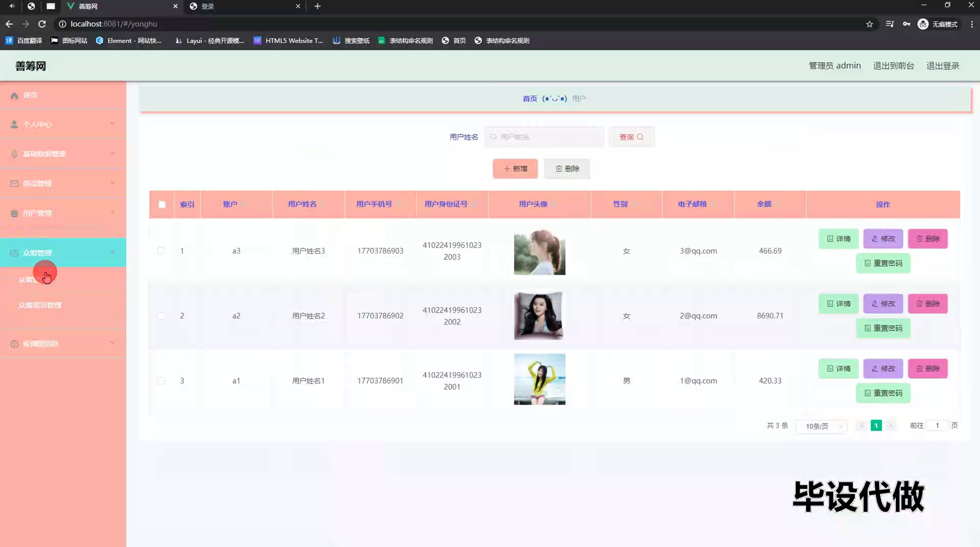
Task: Open 百度翻译 bookmark
Action: coord(24,40)
